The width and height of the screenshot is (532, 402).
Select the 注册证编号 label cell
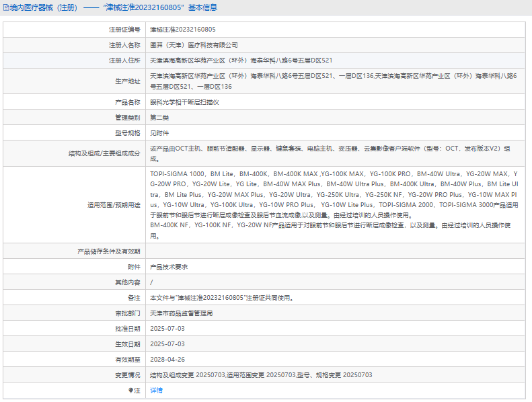coord(74,30)
